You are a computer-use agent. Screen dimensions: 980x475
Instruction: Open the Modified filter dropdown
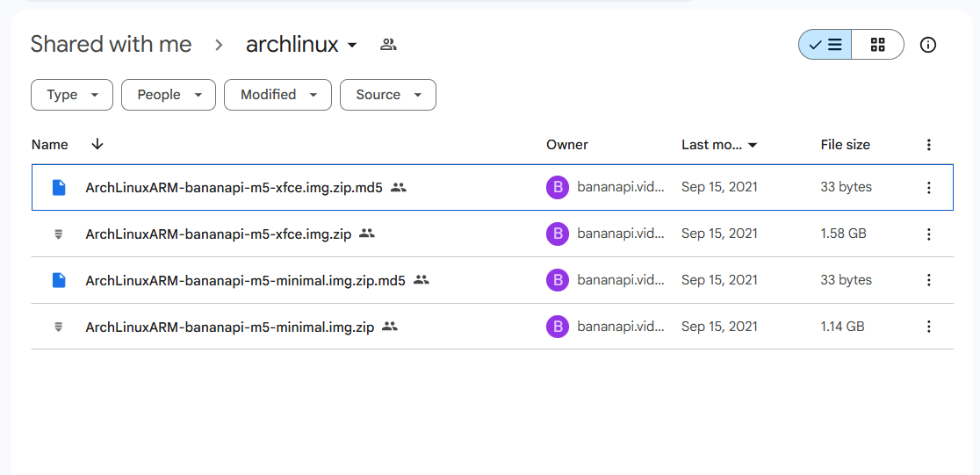tap(277, 95)
